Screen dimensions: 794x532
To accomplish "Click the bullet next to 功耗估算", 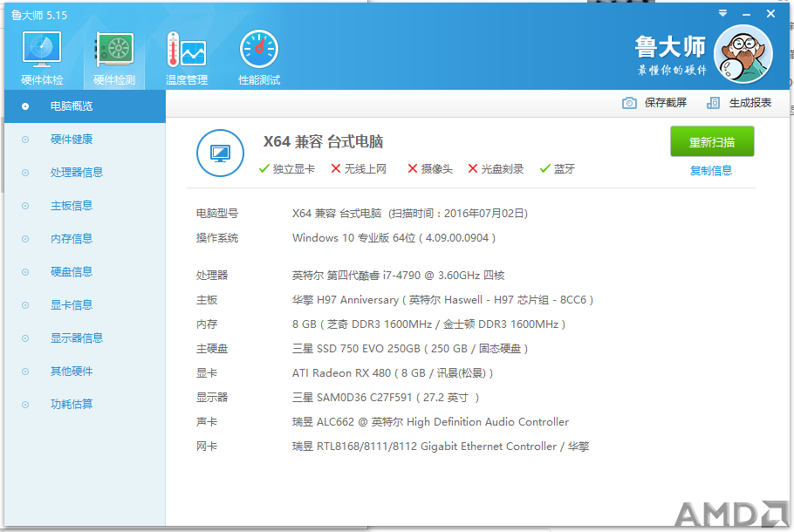I will 25,405.
